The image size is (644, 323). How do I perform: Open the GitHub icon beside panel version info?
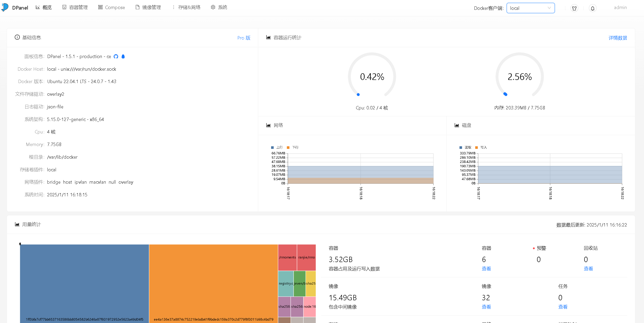point(116,56)
